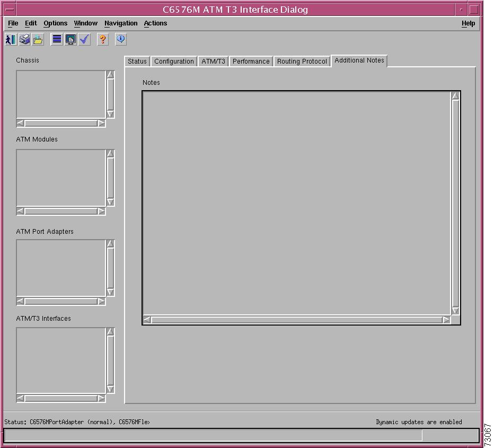Click Notes area scroll down arrow
494x448 pixels.
click(x=455, y=311)
